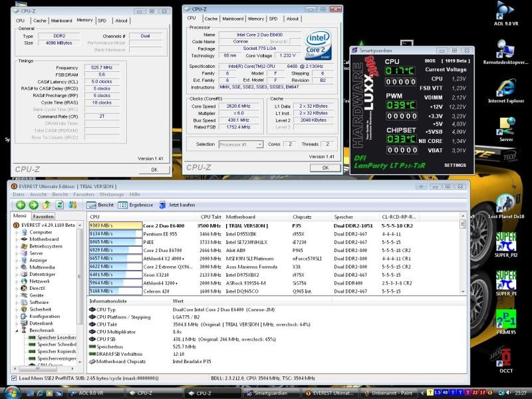Open Internet Explorer desktop icon
Screen dimensions: 532x399
[506, 90]
